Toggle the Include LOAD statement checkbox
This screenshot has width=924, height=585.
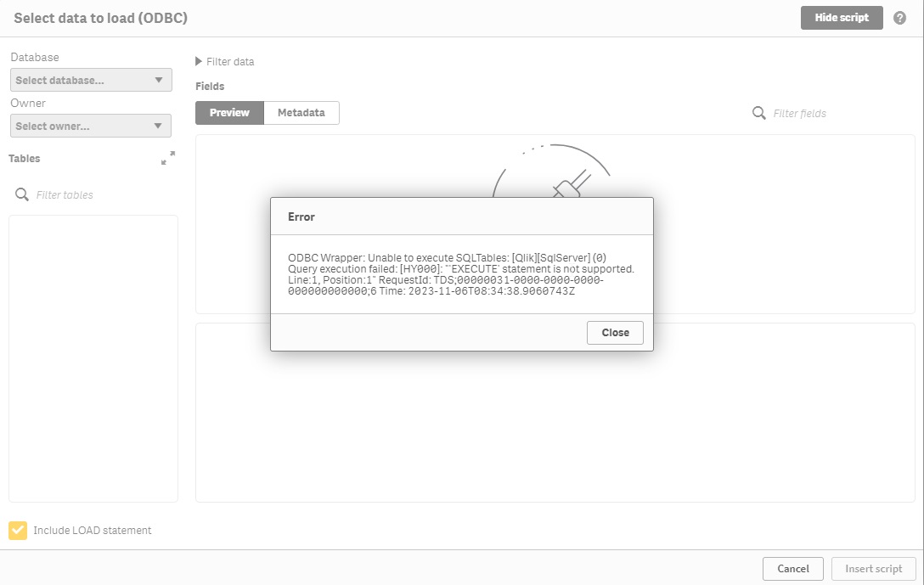coord(18,531)
